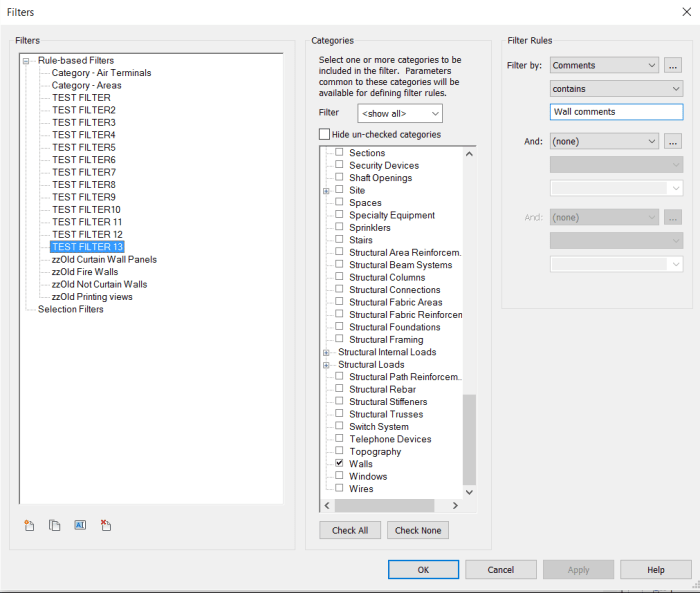The height and width of the screenshot is (593, 700).
Task: Click the ellipsis button next to Comments
Action: tap(673, 65)
